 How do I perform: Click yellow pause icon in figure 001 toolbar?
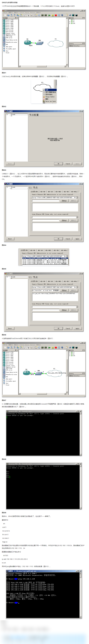click(53, 15)
